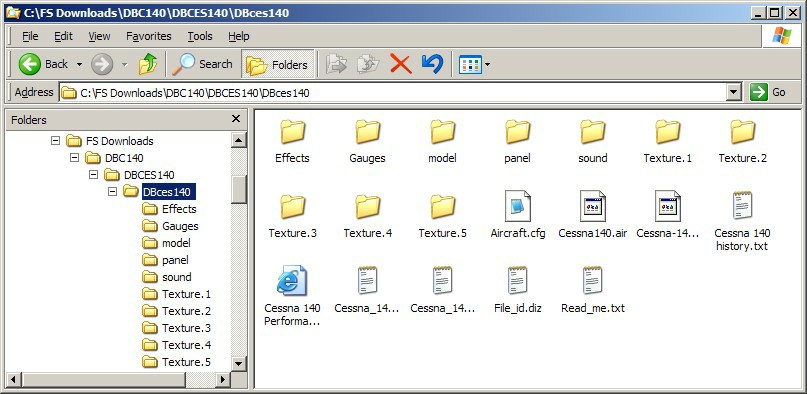
Task: Click inside the Address bar field
Action: click(x=392, y=93)
